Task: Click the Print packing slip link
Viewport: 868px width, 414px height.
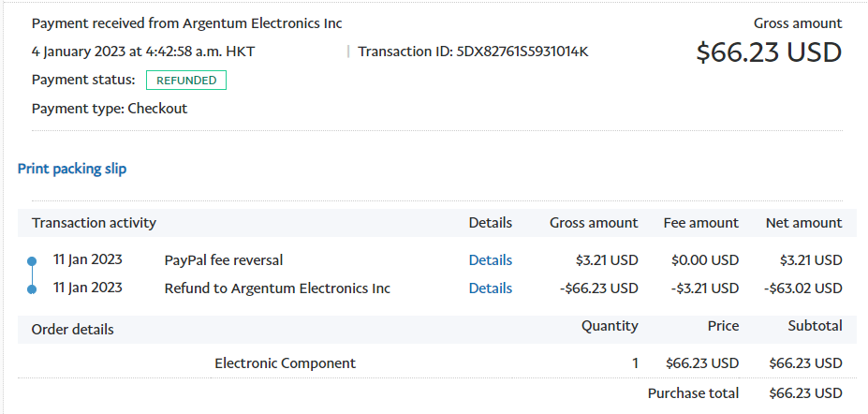Action: (72, 169)
